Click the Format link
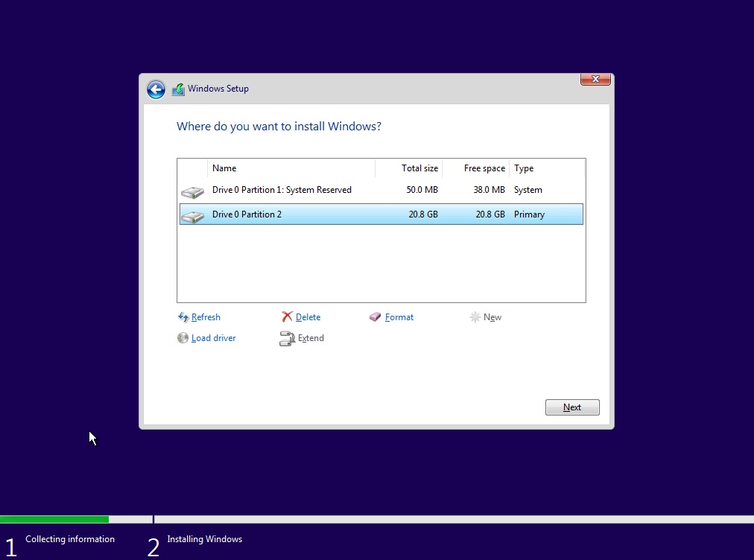The height and width of the screenshot is (560, 754). click(398, 317)
